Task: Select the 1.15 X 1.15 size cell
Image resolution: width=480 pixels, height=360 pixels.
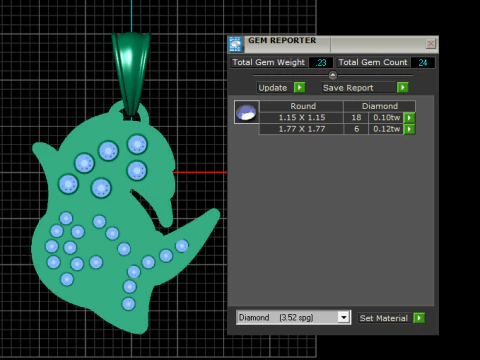Action: pos(302,117)
